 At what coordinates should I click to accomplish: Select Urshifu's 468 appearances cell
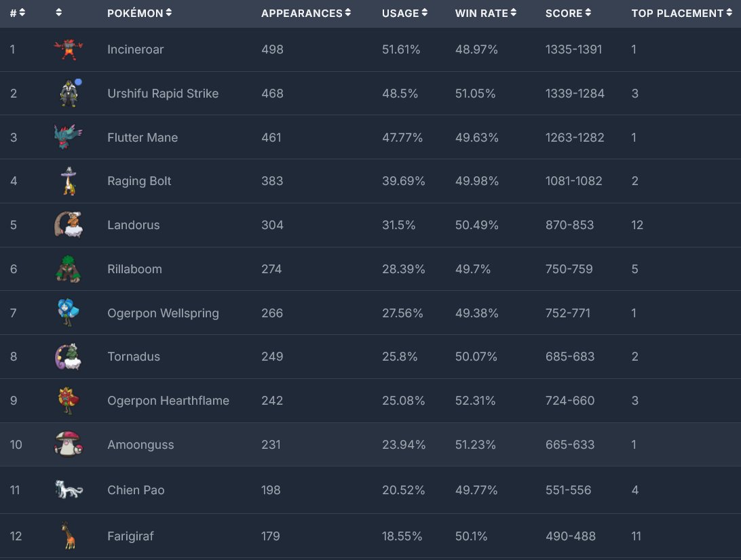pyautogui.click(x=273, y=94)
